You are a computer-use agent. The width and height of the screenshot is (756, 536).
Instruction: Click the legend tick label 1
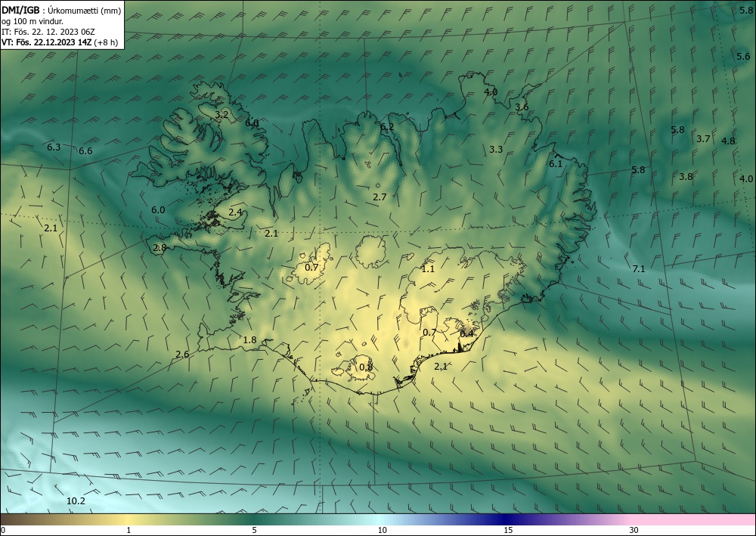[129, 530]
